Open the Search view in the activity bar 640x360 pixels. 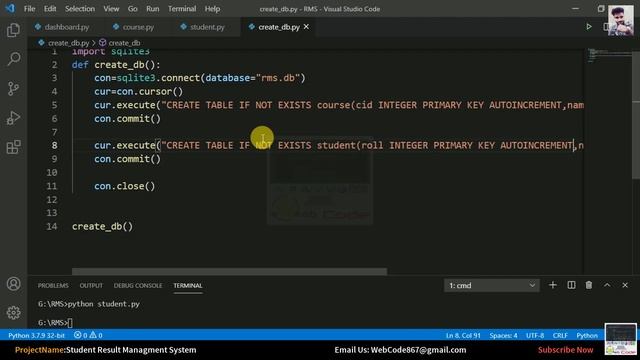click(13, 59)
